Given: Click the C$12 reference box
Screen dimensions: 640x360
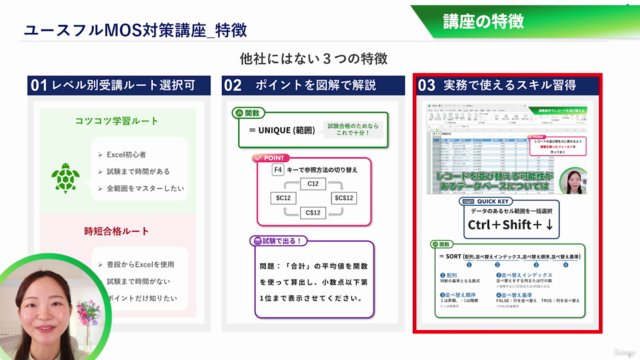Looking at the screenshot, I should click(313, 213).
